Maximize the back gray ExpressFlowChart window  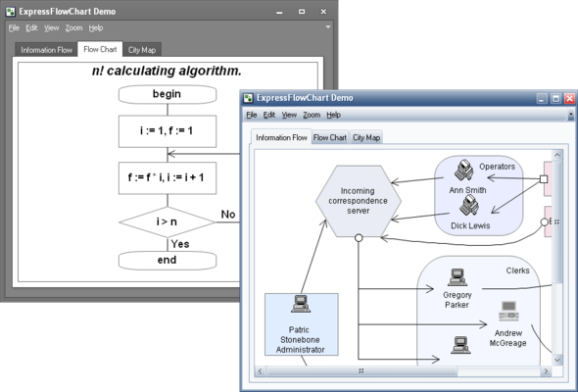[302, 12]
